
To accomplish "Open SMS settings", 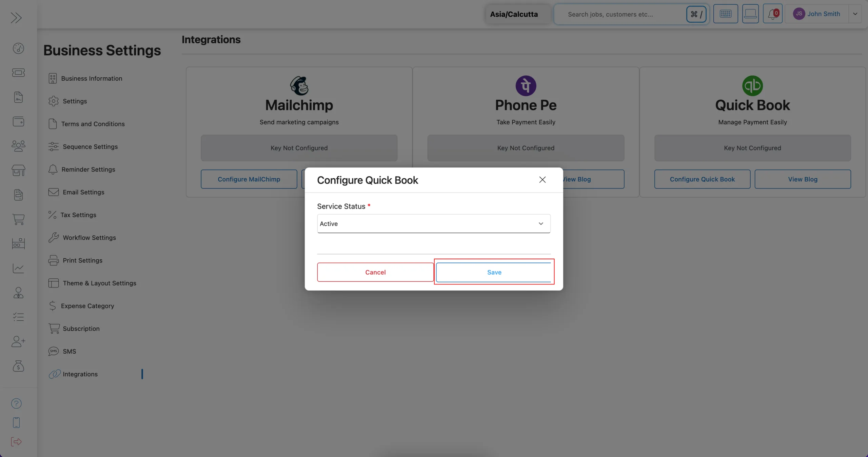I will pyautogui.click(x=62, y=351).
